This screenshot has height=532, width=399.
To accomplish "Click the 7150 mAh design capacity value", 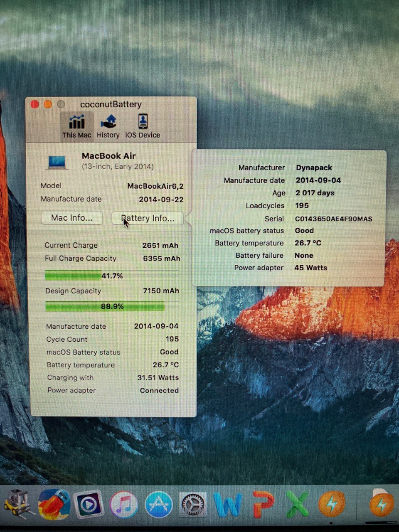I will click(x=161, y=291).
